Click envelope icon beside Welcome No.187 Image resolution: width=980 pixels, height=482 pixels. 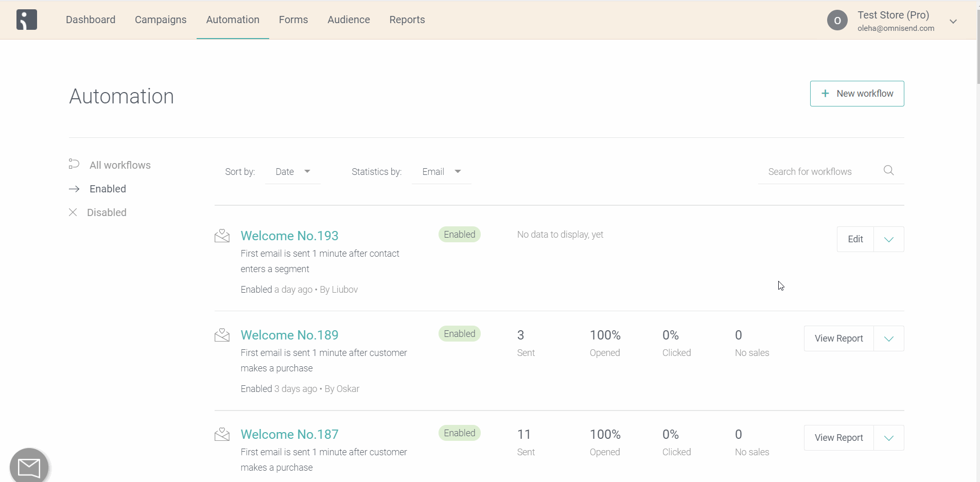point(222,434)
